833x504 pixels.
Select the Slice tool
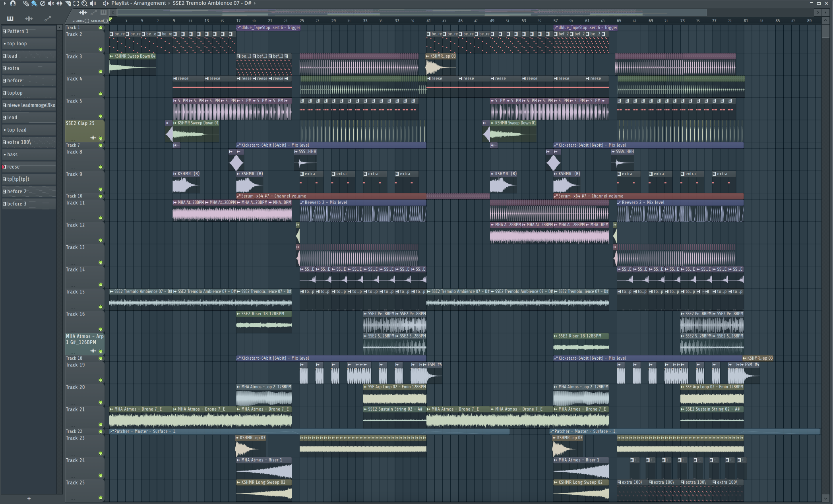[68, 3]
